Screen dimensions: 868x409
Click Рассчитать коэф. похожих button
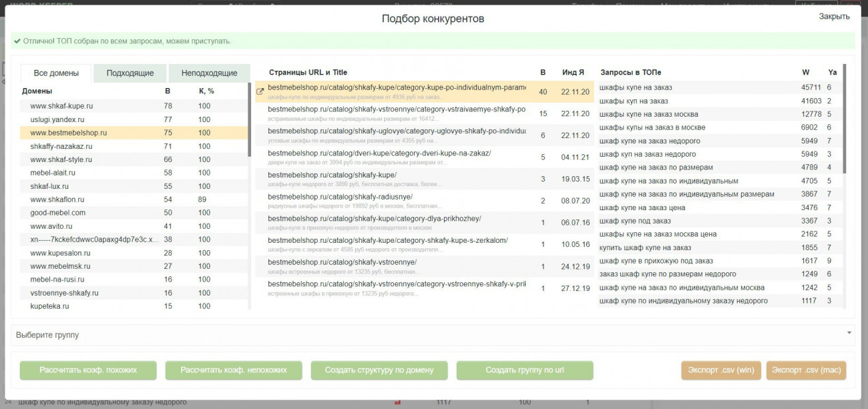coord(88,370)
